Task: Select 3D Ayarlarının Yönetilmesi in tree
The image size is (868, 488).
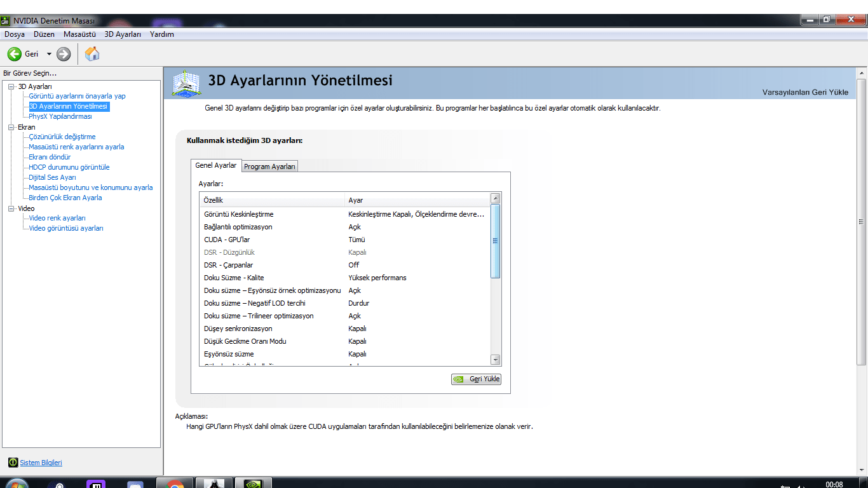Action: (69, 106)
